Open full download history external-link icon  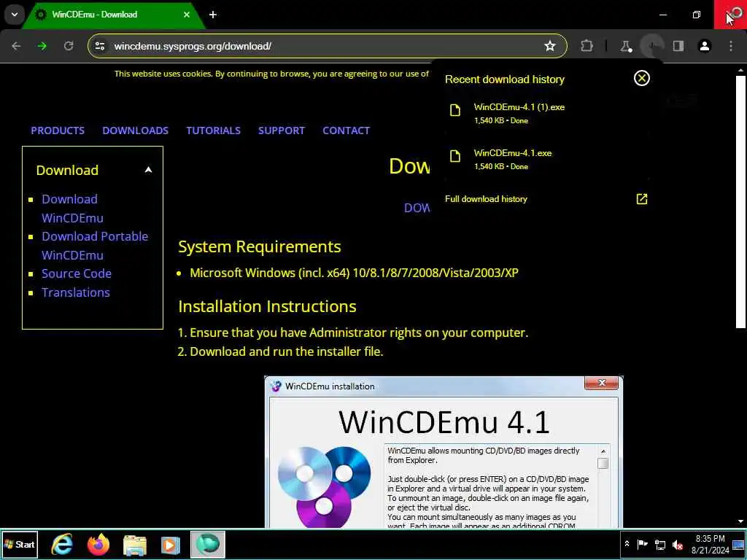(x=642, y=198)
